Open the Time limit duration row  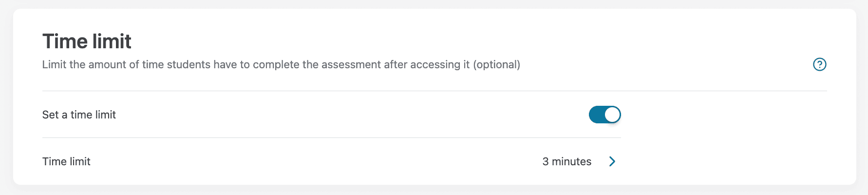point(331,161)
